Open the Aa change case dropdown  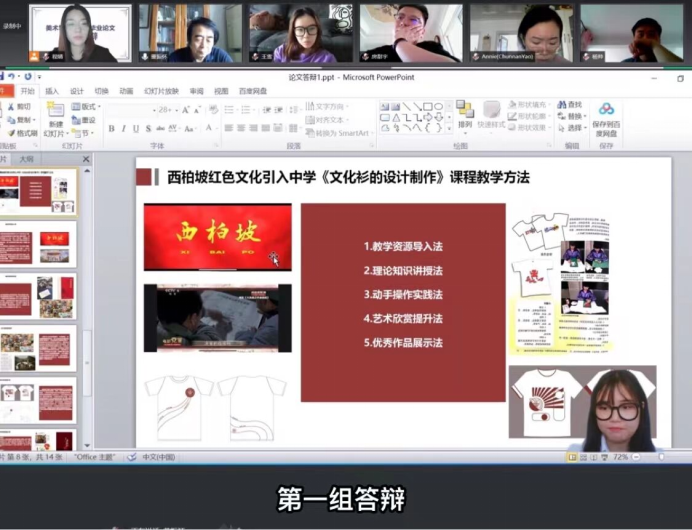click(x=190, y=128)
